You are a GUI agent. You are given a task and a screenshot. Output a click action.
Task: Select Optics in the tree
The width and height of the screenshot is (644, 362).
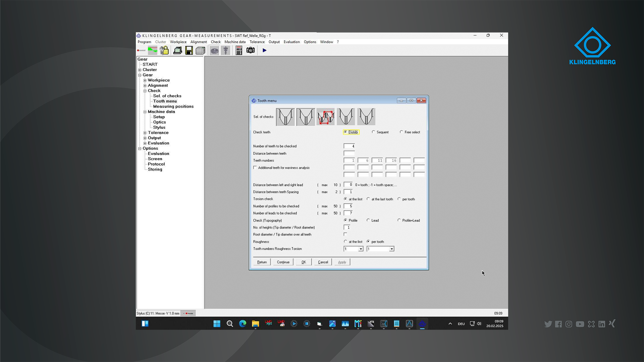[x=159, y=122]
